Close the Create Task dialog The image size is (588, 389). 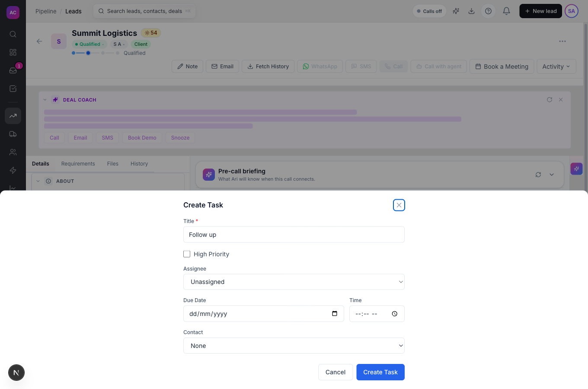coord(399,205)
